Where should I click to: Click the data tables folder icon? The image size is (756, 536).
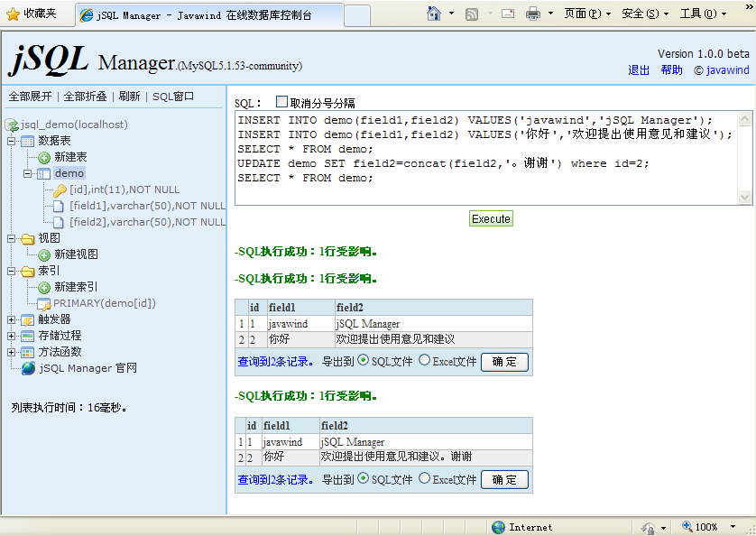pos(27,142)
